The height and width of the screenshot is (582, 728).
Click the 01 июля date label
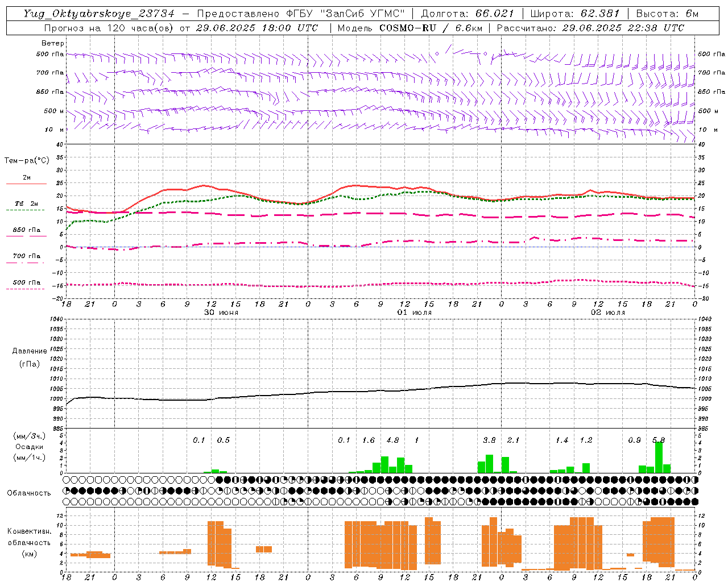415,313
